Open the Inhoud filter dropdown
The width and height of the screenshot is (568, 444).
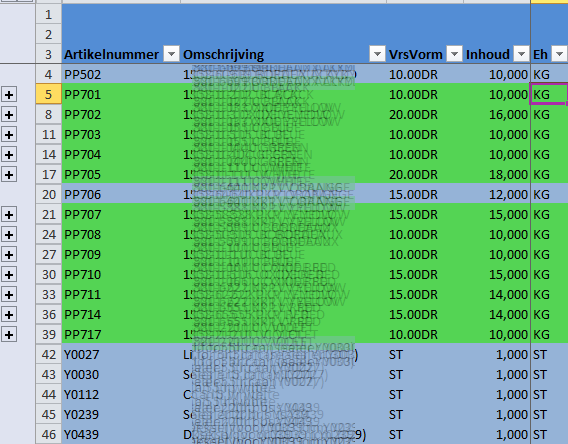[521, 54]
